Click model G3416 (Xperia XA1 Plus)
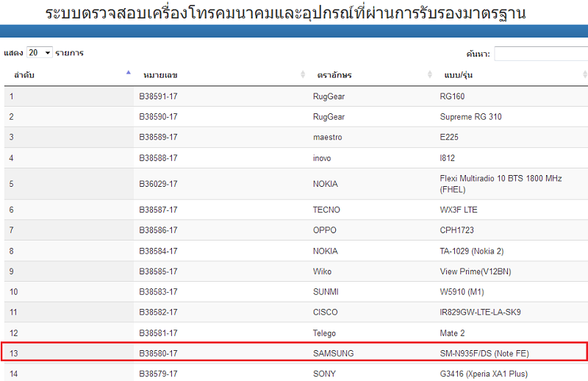This screenshot has width=588, height=381. coord(484,374)
